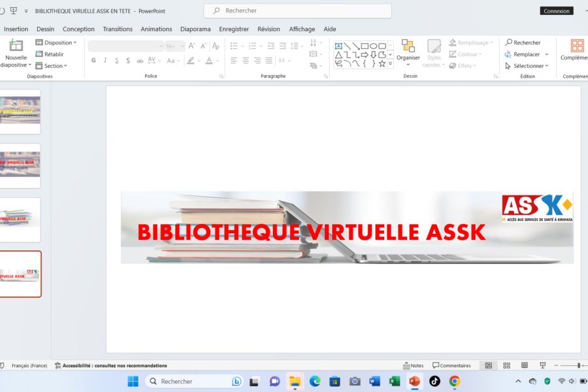588x392 pixels.
Task: Open the Police dialog launcher
Action: [221, 76]
